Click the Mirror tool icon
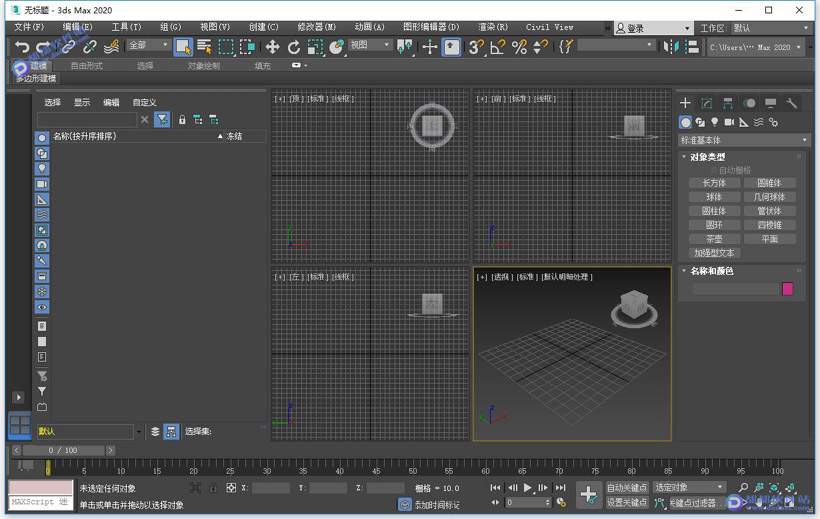Viewport: 820px width, 519px height. pos(671,47)
